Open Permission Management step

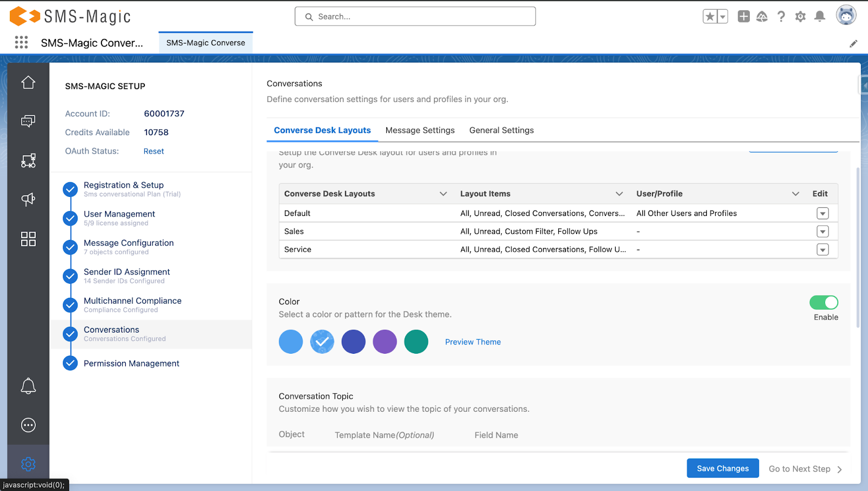click(x=131, y=364)
